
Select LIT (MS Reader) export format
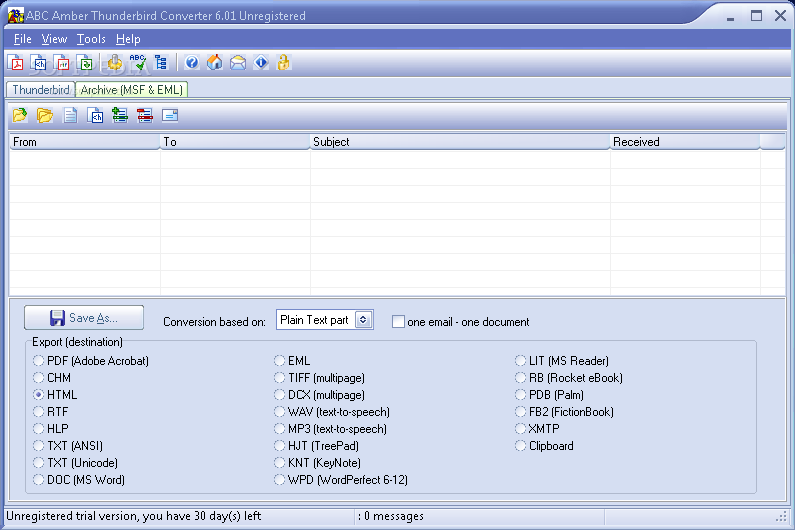click(x=562, y=361)
